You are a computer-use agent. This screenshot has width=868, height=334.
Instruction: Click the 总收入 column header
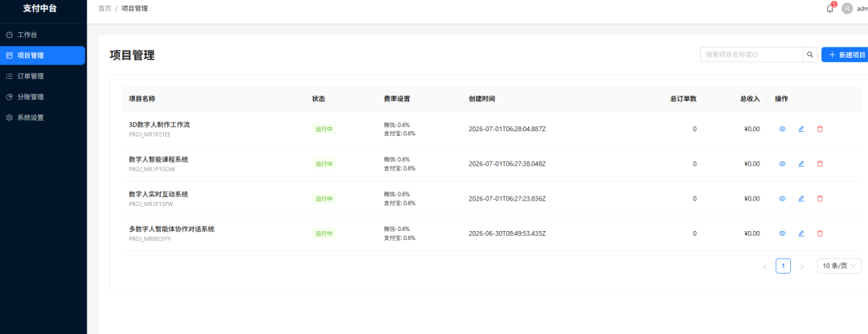[750, 99]
